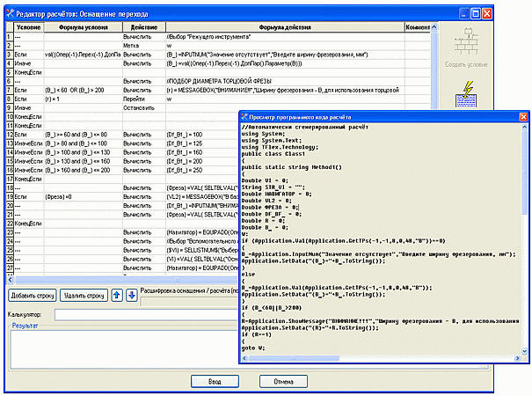Click the '(B_) >= 60 and (B_) <= 80' cell
The width and height of the screenshot is (532, 396).
[x=84, y=135]
